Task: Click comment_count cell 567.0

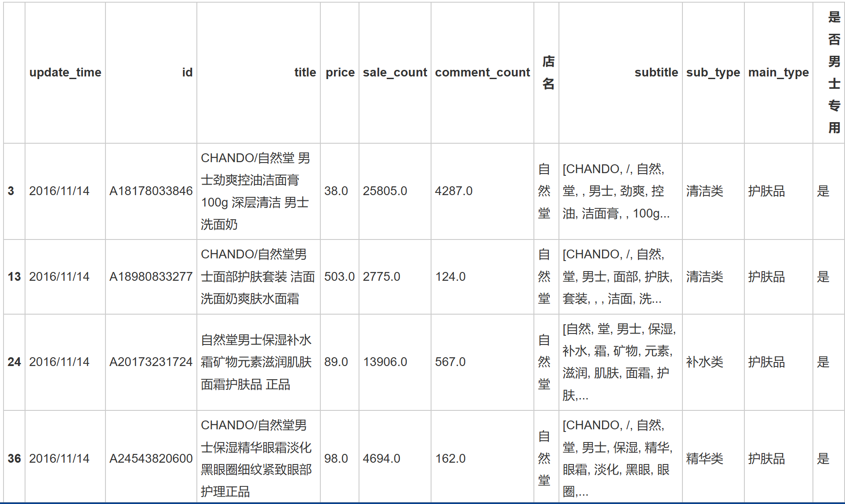Action: click(482, 362)
